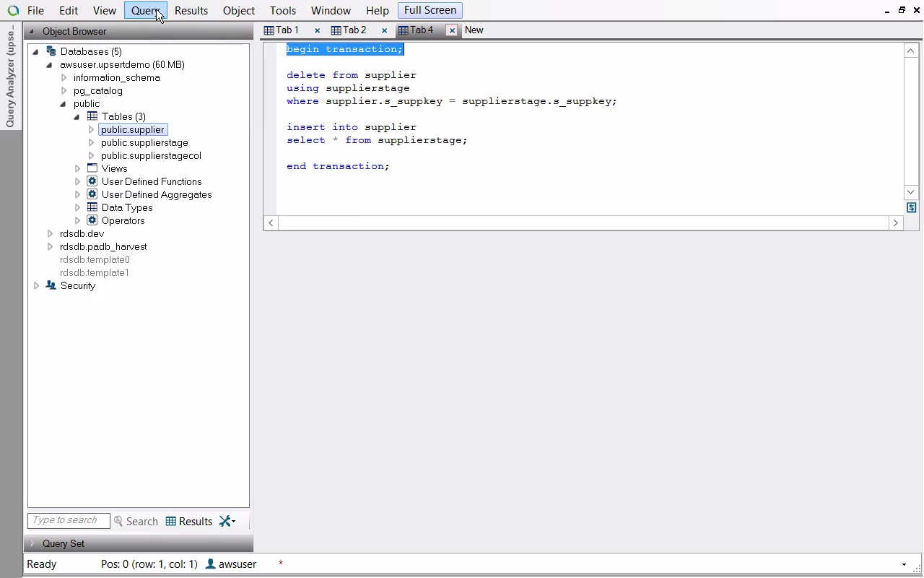Click the editor's scroll down arrow
The image size is (924, 578).
tap(911, 192)
